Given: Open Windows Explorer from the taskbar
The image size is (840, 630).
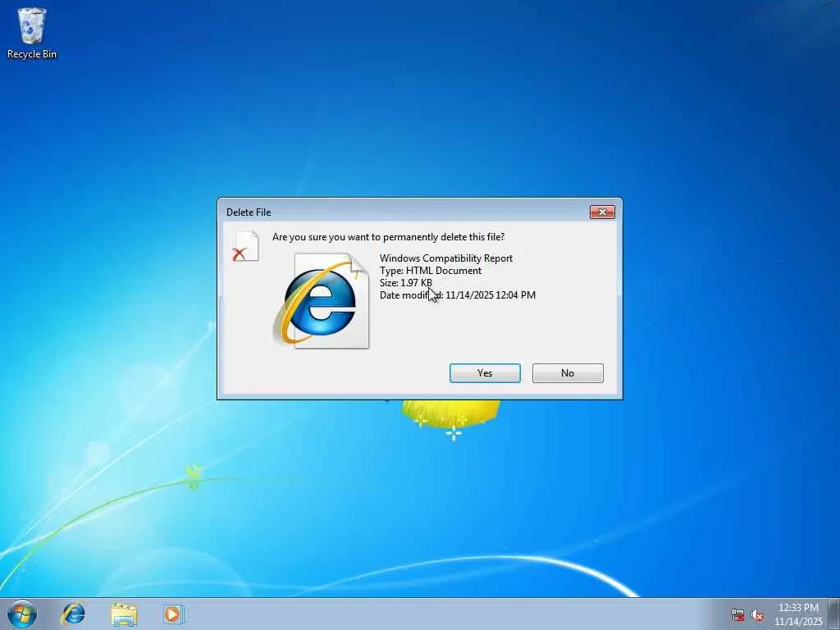Looking at the screenshot, I should click(x=125, y=614).
